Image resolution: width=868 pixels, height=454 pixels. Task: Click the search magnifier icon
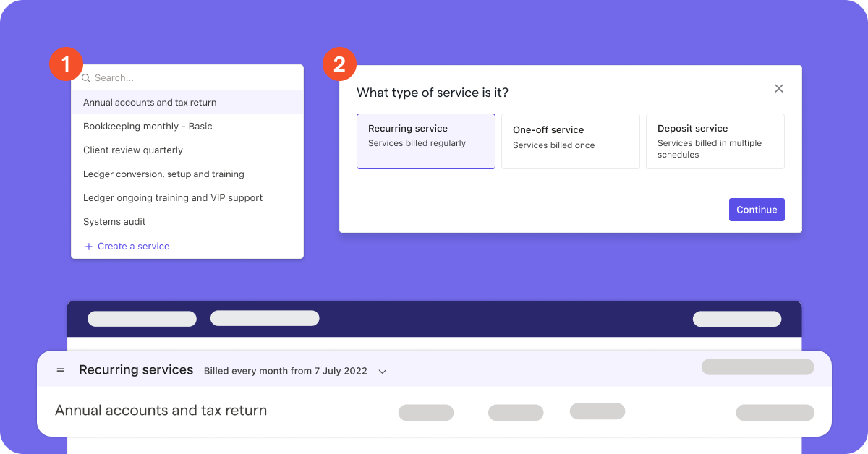coord(85,78)
